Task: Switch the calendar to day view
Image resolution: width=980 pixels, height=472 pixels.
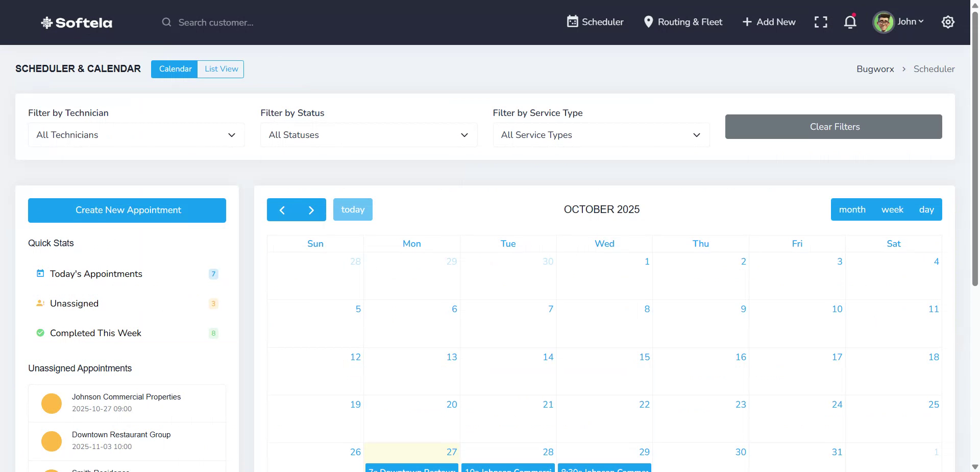Action: 926,209
